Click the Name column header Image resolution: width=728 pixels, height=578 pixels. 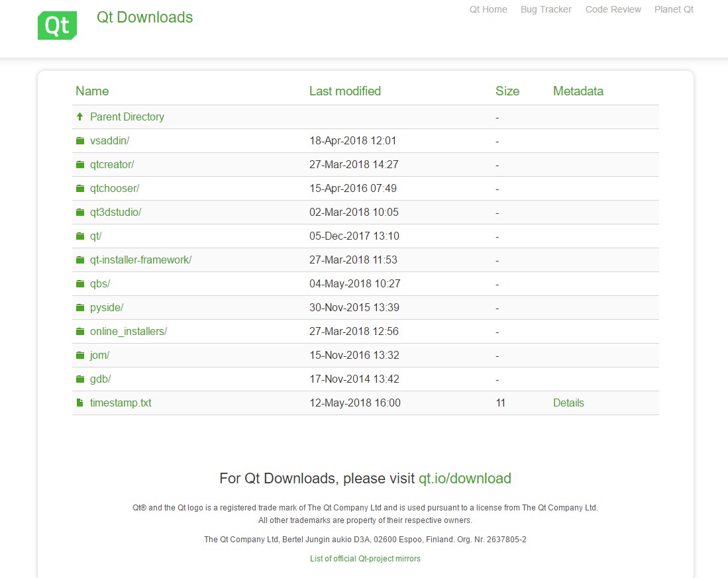tap(92, 91)
